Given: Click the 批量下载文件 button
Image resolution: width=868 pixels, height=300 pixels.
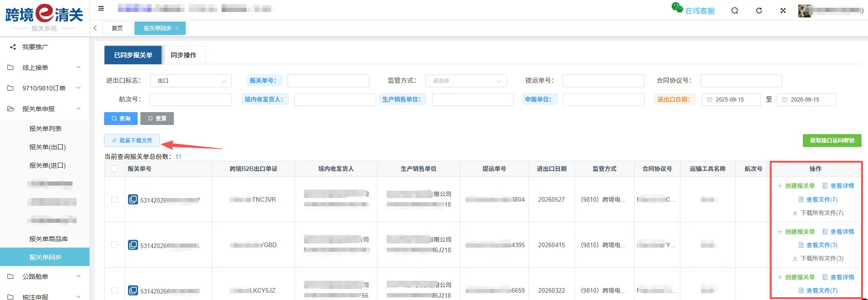Looking at the screenshot, I should (x=132, y=141).
